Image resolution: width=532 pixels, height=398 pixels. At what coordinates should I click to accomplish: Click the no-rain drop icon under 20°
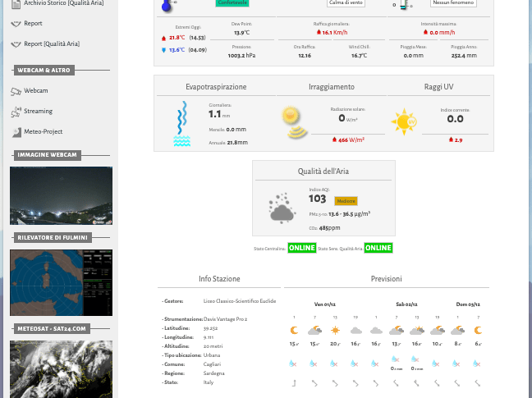(334, 364)
